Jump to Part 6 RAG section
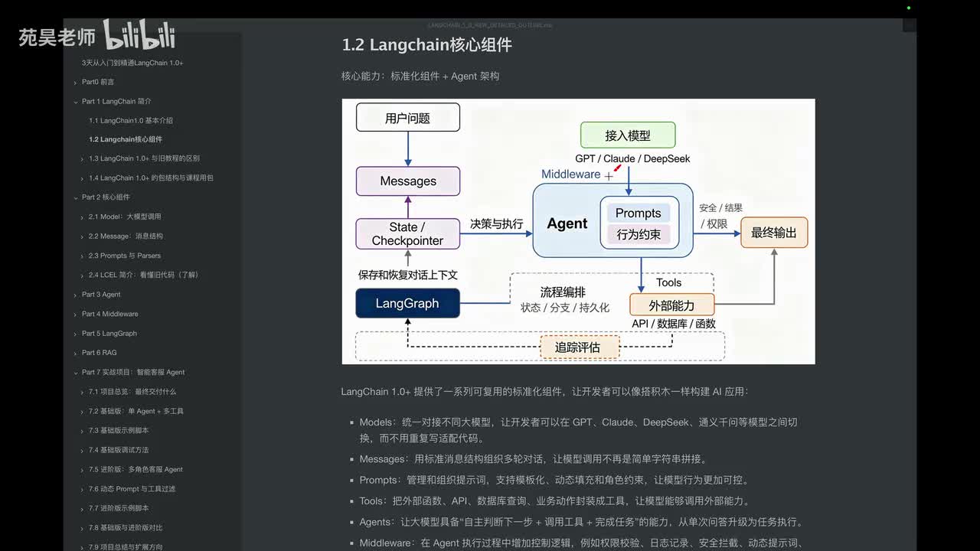Image resolution: width=980 pixels, height=551 pixels. [100, 353]
